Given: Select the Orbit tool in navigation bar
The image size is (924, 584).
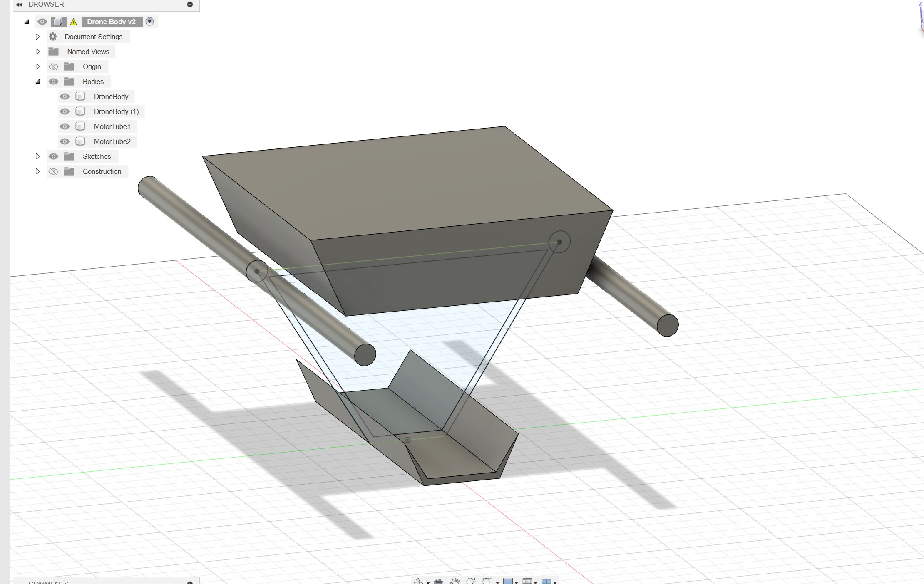Looking at the screenshot, I should pos(418,581).
